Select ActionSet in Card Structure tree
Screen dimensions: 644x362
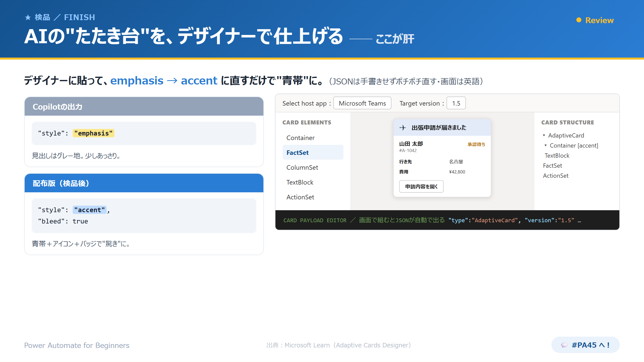[556, 176]
